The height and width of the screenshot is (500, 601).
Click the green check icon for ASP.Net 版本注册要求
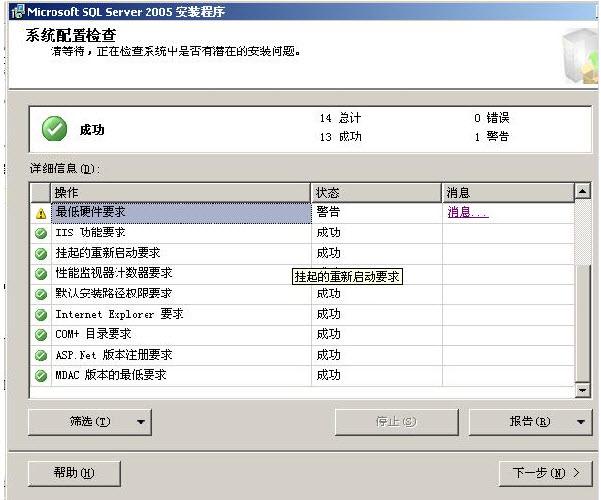click(x=41, y=355)
